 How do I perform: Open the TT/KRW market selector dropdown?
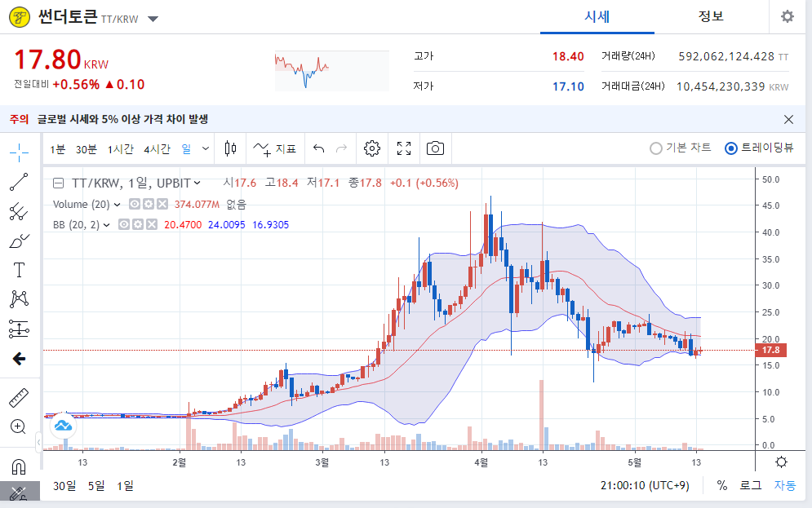(x=153, y=19)
